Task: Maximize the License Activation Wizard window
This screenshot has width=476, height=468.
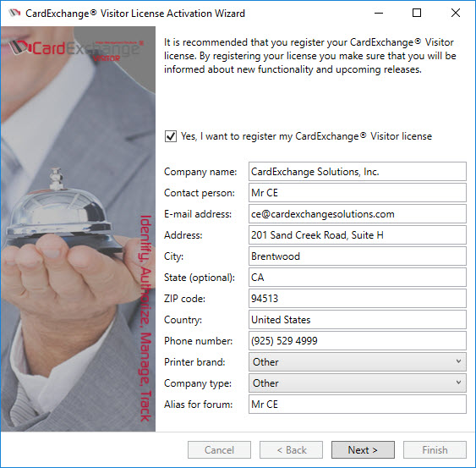Action: click(x=417, y=13)
